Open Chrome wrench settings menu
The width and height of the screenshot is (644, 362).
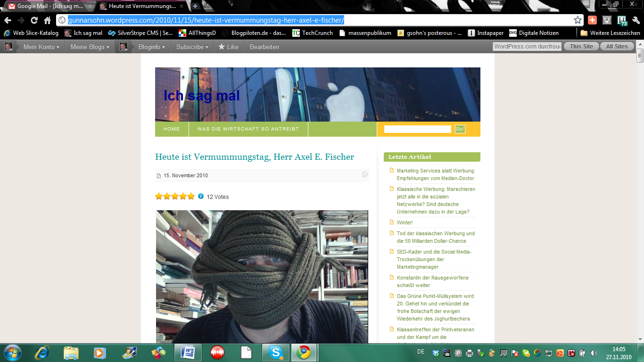point(636,20)
